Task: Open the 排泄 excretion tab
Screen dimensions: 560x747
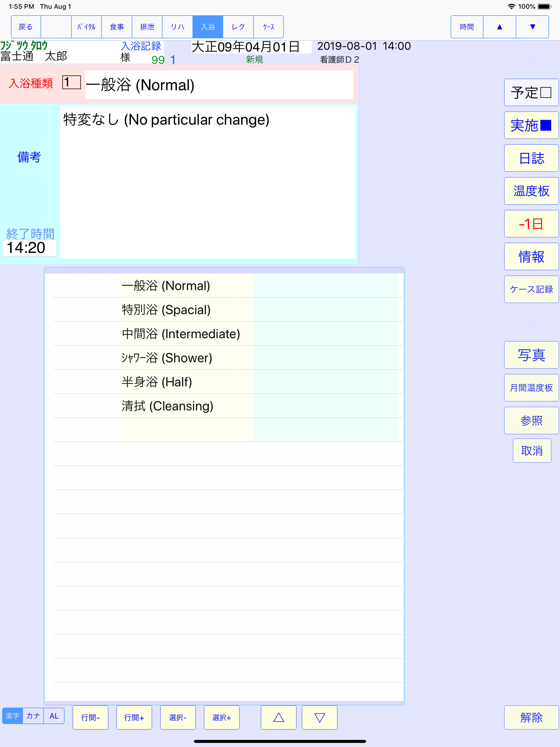Action: click(x=147, y=27)
